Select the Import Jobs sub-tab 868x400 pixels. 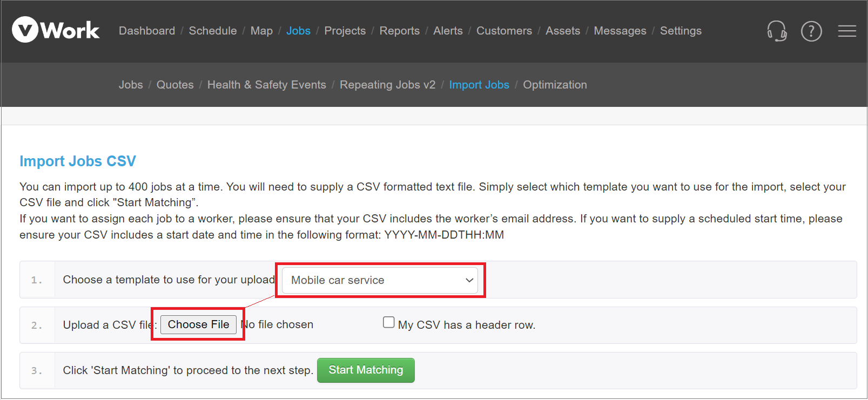click(479, 85)
